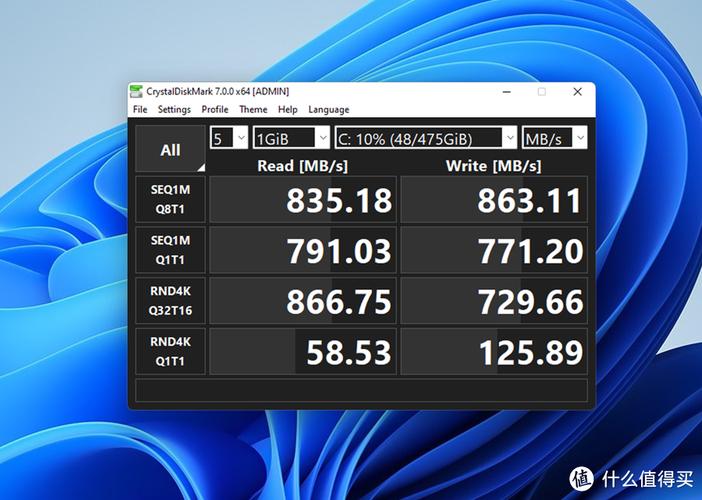Click the 771.20 write result
The height and width of the screenshot is (500, 702).
[x=494, y=250]
